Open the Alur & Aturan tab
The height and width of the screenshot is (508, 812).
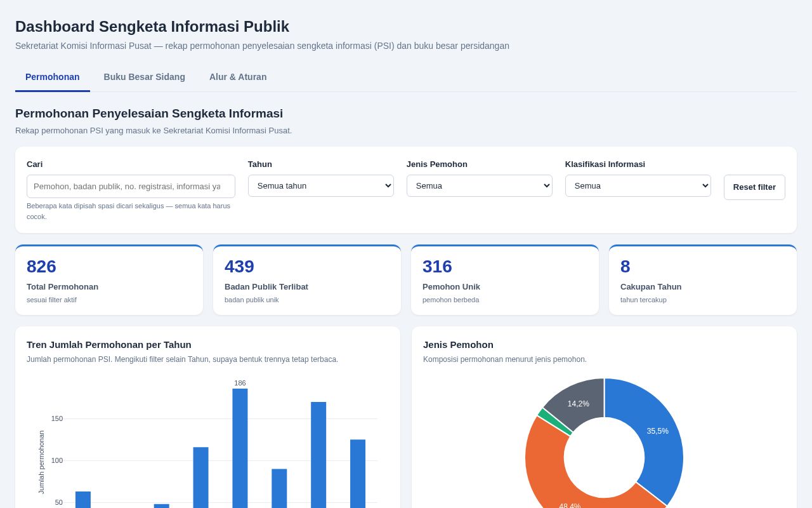coord(238,77)
